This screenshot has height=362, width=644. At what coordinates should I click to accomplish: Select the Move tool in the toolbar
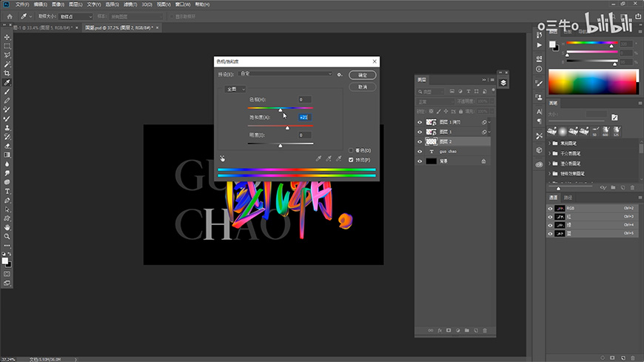coord(7,37)
